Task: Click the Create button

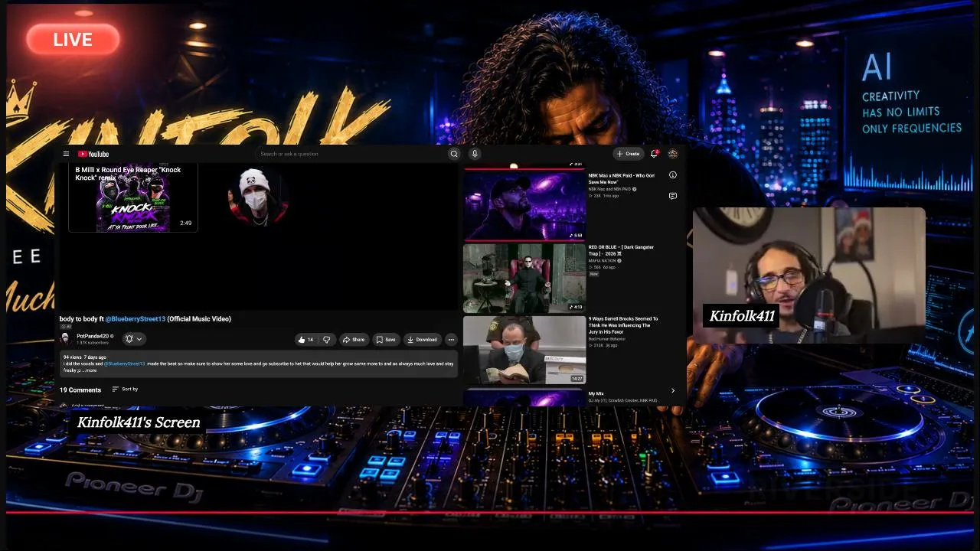Action: click(x=628, y=154)
